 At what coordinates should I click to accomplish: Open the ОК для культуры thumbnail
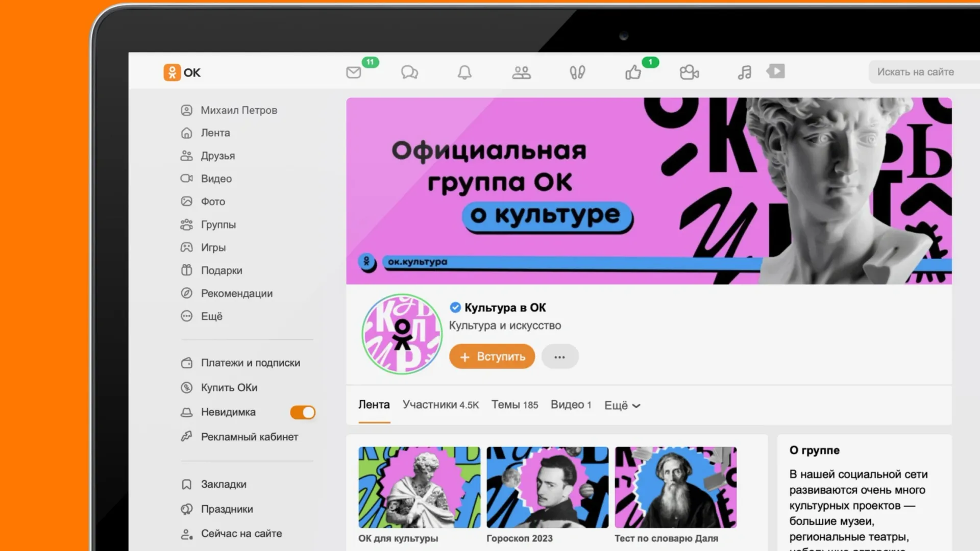419,487
